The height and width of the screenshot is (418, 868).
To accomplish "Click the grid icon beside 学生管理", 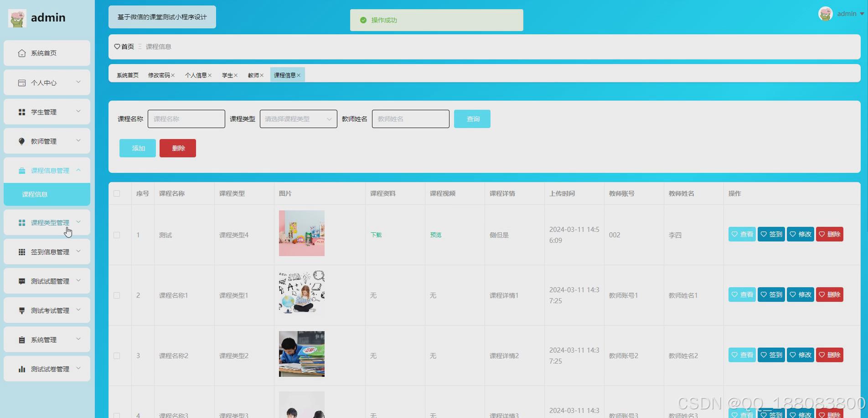I will point(21,112).
